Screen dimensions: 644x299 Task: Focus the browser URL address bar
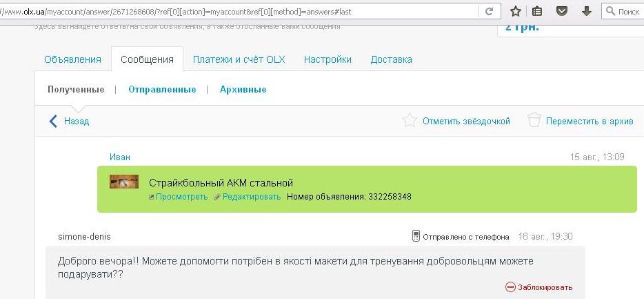point(238,12)
